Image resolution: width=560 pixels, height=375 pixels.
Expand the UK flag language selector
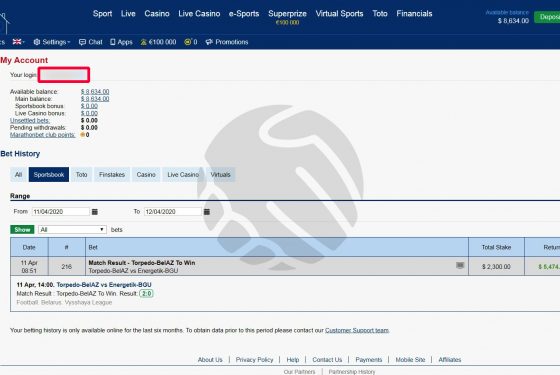tap(19, 42)
